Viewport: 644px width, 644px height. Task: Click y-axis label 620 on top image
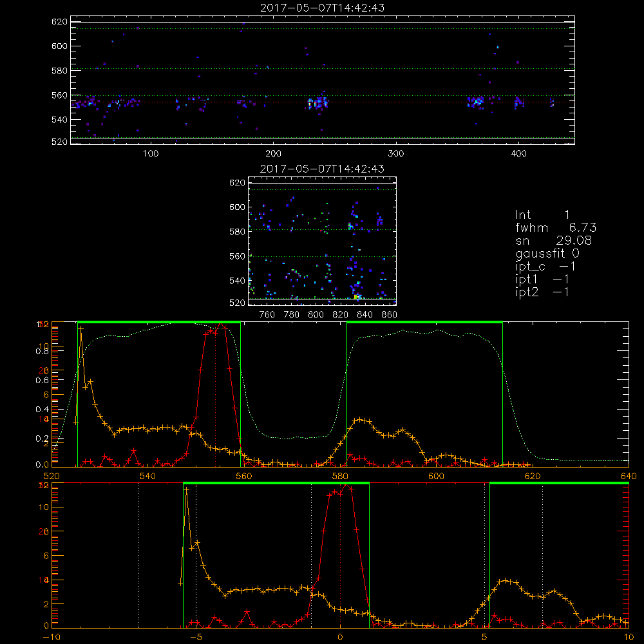59,21
